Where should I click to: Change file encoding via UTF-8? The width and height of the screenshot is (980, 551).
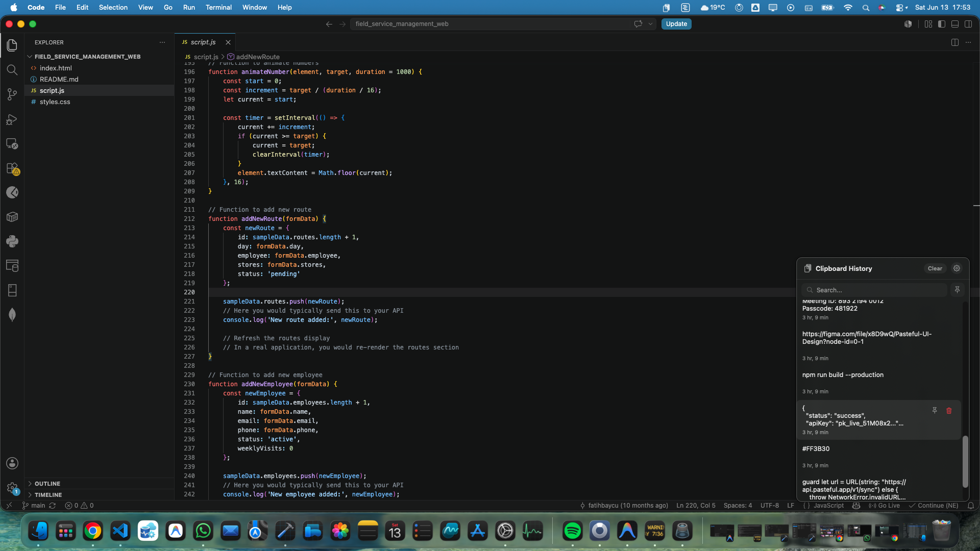[x=769, y=506]
